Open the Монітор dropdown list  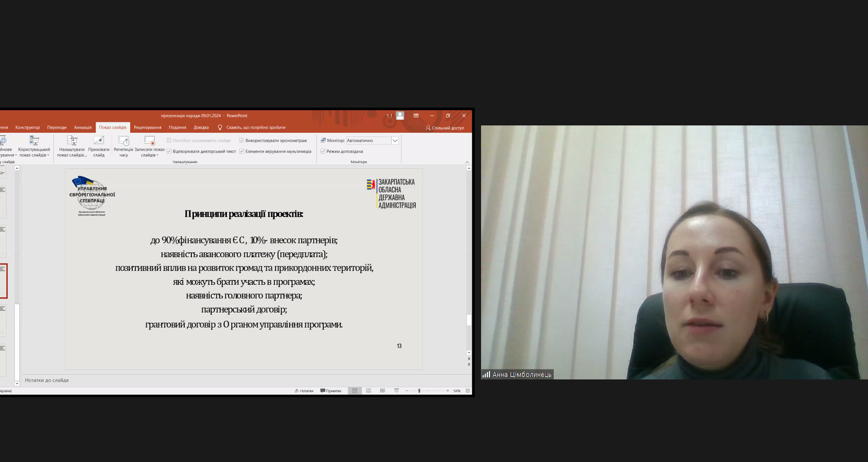[x=395, y=141]
